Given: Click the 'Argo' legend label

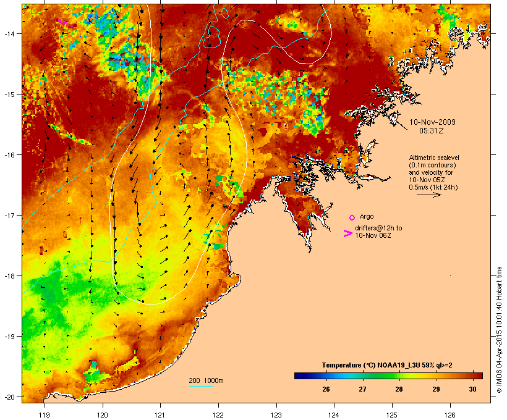Looking at the screenshot, I should coord(367,216).
